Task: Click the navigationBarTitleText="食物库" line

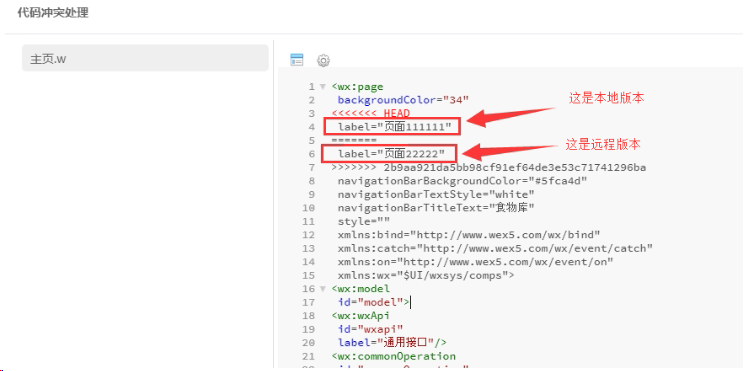Action: tap(437, 208)
